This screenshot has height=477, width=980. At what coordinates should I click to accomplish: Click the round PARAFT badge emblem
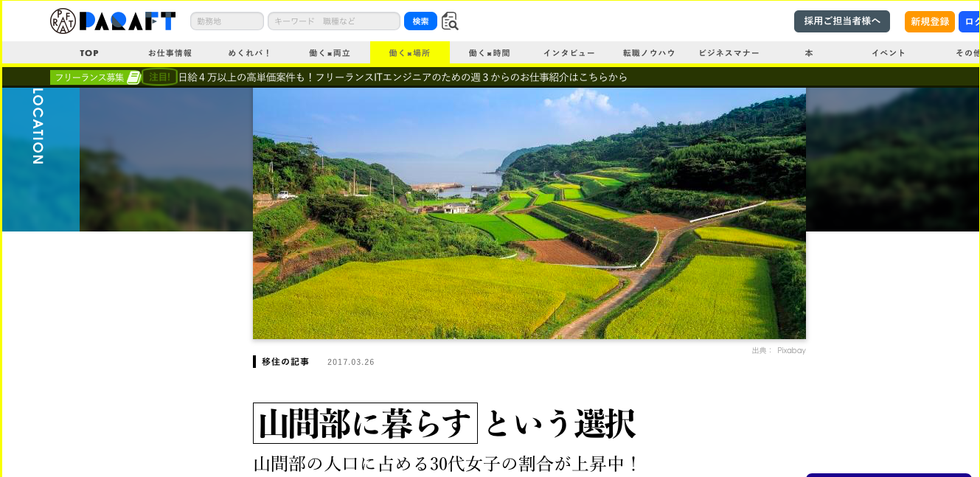tap(63, 21)
